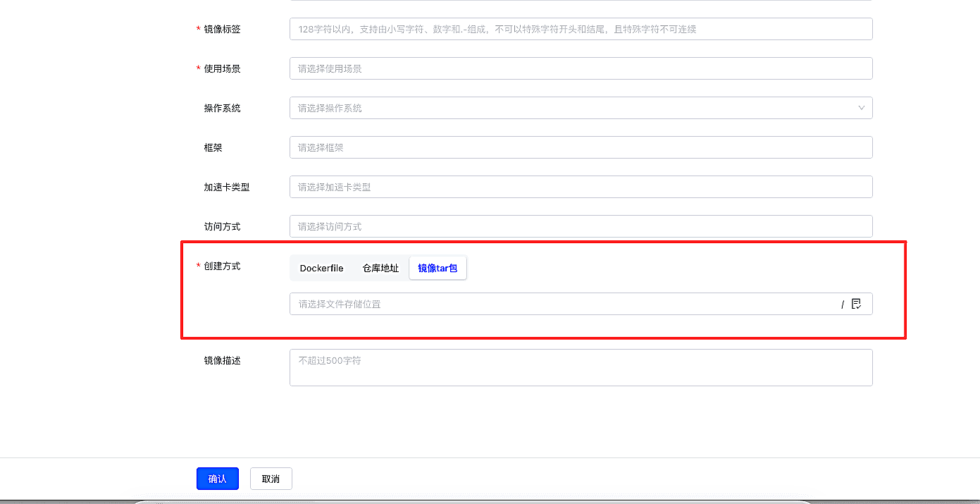Screen dimensions: 980x504
Task: Select the 镜像tar包 creation tab
Action: click(x=438, y=268)
